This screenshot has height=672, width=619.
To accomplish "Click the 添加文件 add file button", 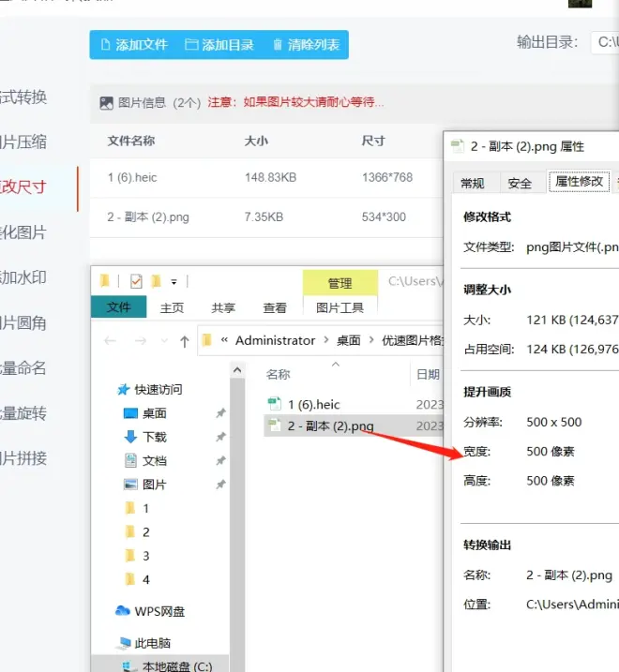I will click(134, 45).
